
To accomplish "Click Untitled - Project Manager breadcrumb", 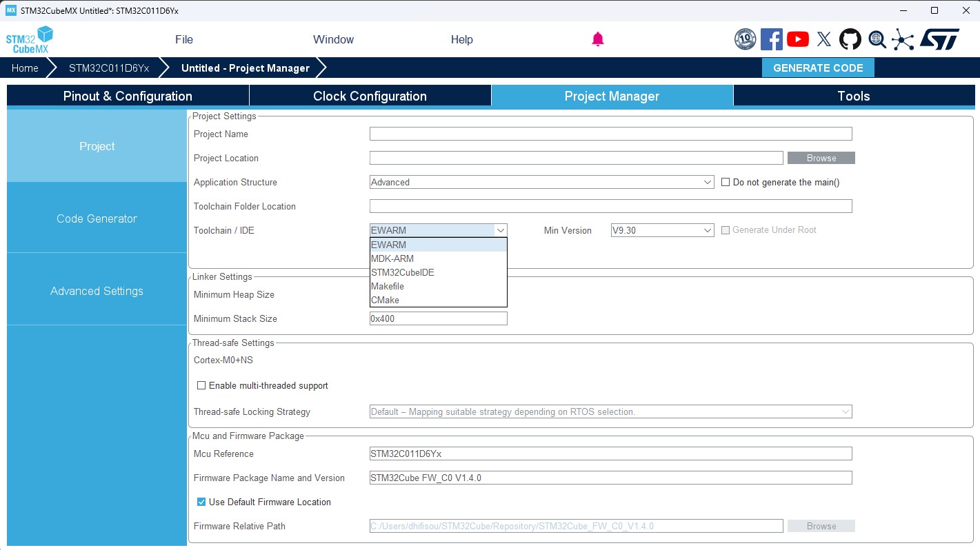I will [245, 68].
